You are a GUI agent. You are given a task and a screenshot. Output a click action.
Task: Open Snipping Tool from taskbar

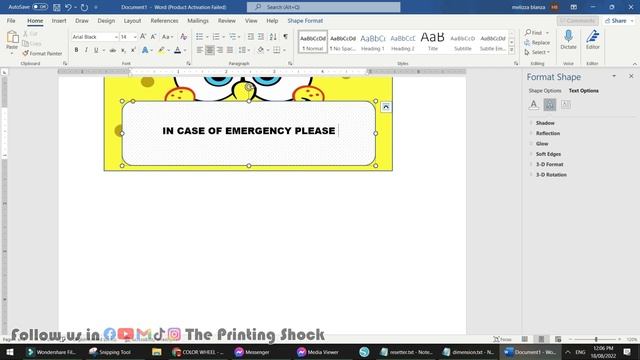pos(110,352)
